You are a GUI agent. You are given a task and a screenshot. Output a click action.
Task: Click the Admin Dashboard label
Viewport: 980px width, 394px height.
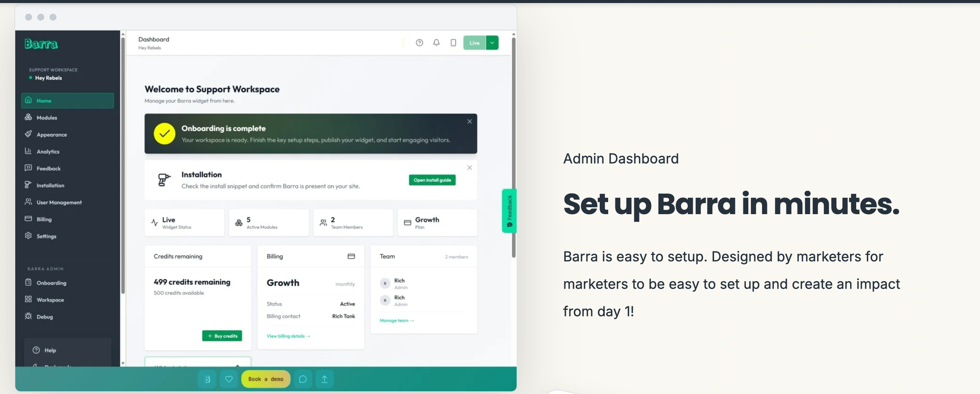621,159
